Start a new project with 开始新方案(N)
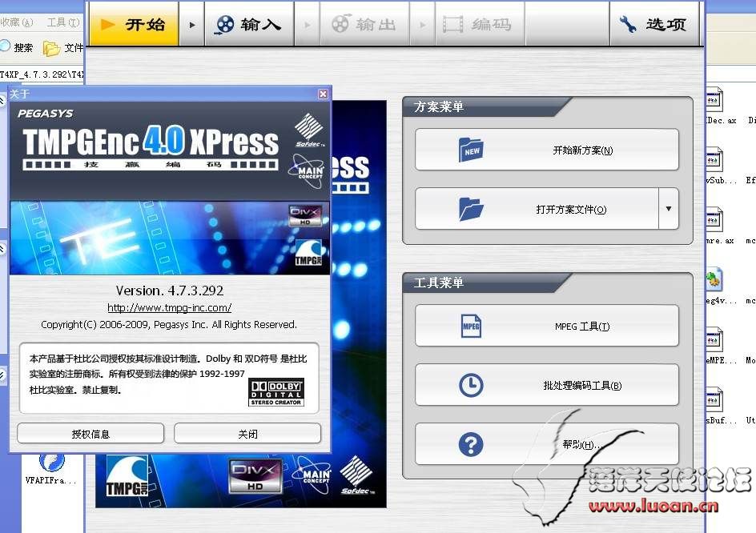This screenshot has width=756, height=533. 547,150
